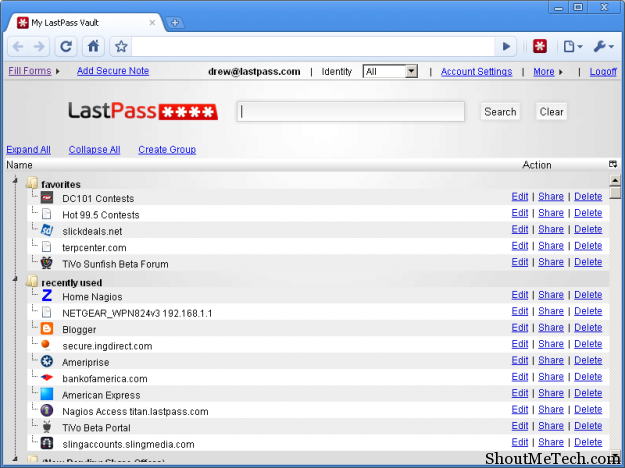Click the secure.ingdirect.com orange ball icon
Viewport: 625px width, 468px height.
click(x=45, y=344)
